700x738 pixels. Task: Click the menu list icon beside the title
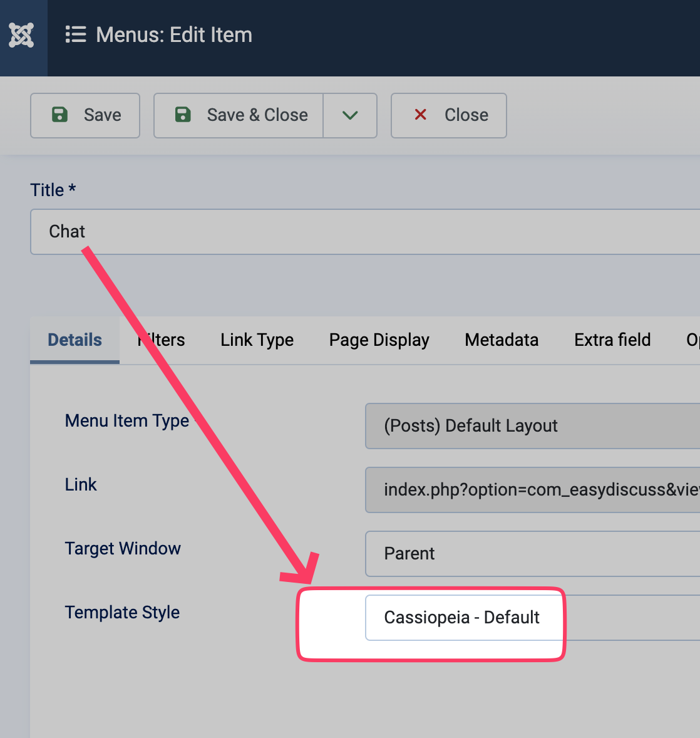point(76,35)
